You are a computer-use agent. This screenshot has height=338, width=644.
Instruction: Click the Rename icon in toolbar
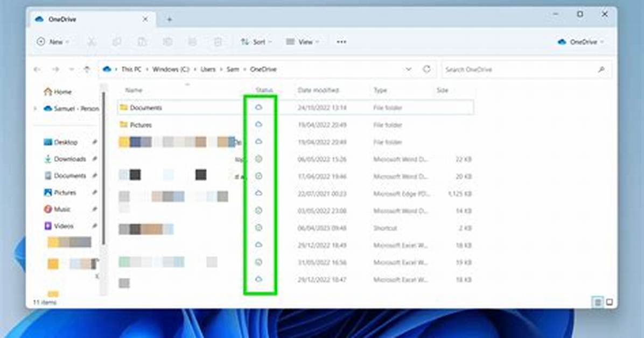click(167, 42)
